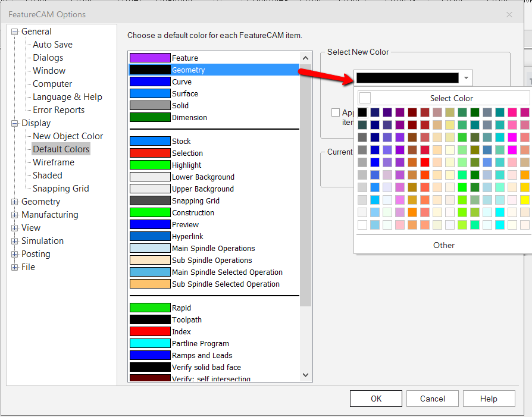Viewport: 532px width, 417px height.
Task: Select the Geometry color item
Action: [x=214, y=70]
